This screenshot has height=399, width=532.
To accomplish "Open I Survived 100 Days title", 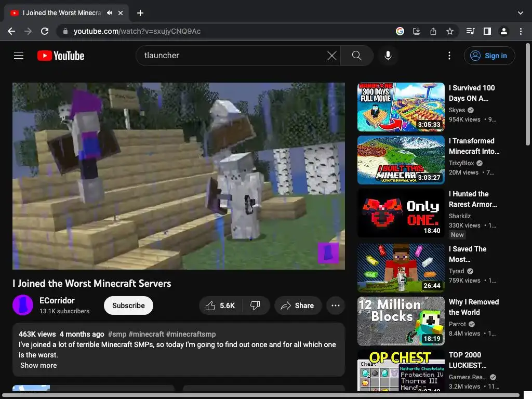I will coord(472,93).
